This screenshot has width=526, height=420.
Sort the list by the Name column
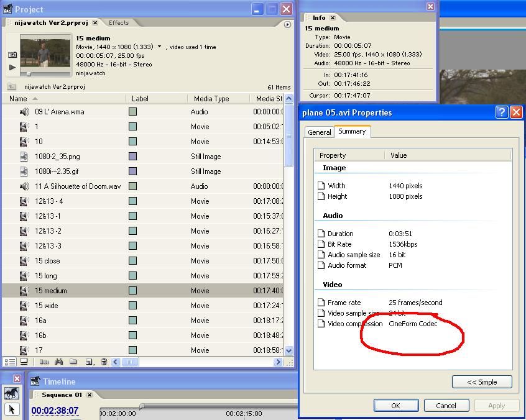coord(19,99)
